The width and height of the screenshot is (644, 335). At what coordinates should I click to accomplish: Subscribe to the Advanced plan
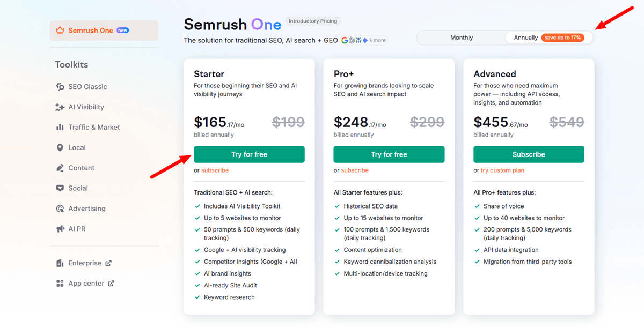529,154
